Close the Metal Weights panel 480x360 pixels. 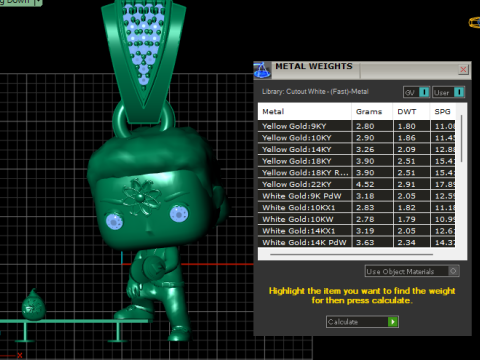pos(463,69)
